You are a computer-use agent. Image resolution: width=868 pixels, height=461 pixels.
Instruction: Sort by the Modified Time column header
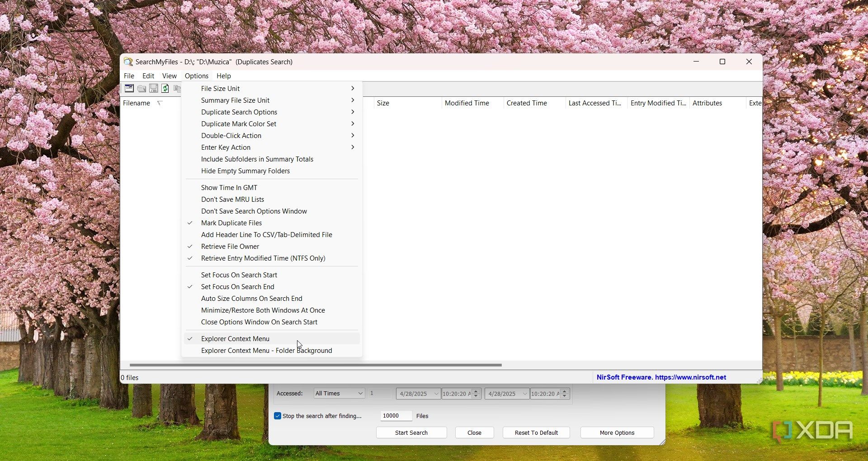coord(472,103)
